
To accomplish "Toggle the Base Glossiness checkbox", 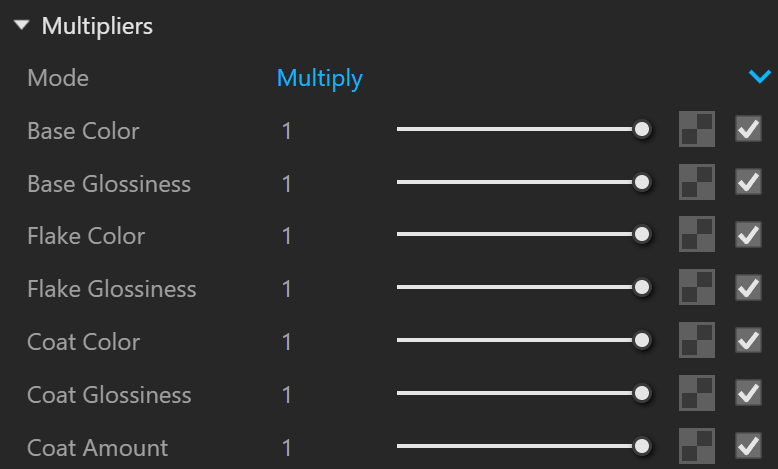I will point(748,182).
